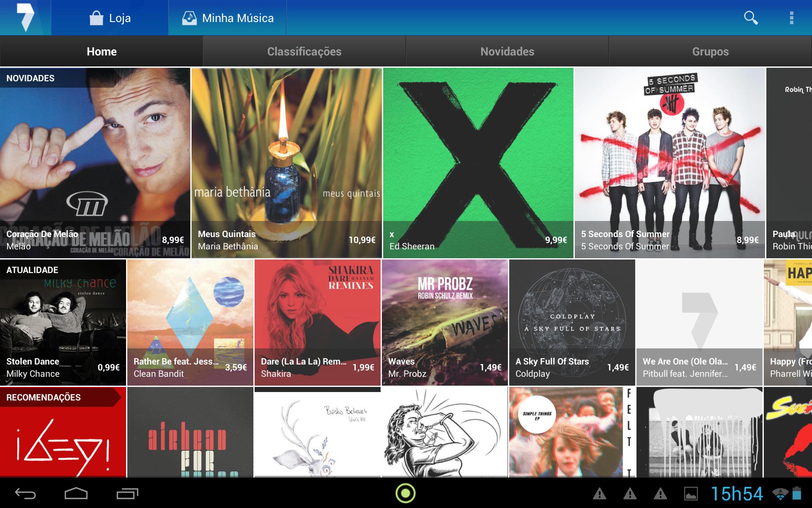Open the Loja section

coord(110,18)
